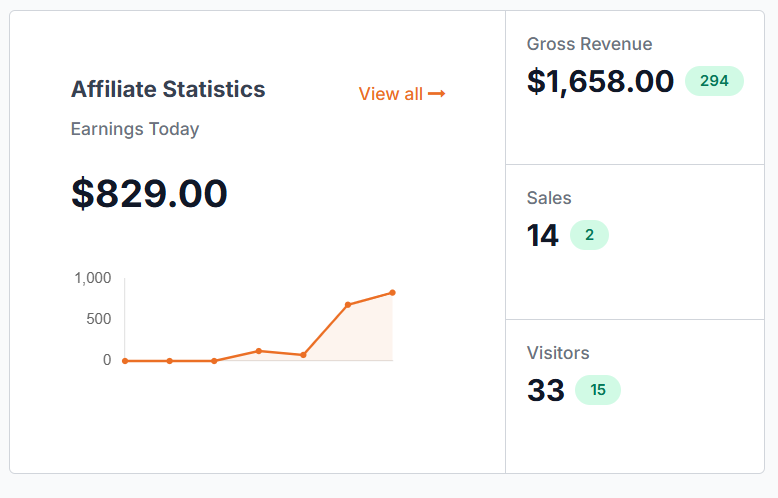Click the Sales label
778x498 pixels.
pos(549,198)
